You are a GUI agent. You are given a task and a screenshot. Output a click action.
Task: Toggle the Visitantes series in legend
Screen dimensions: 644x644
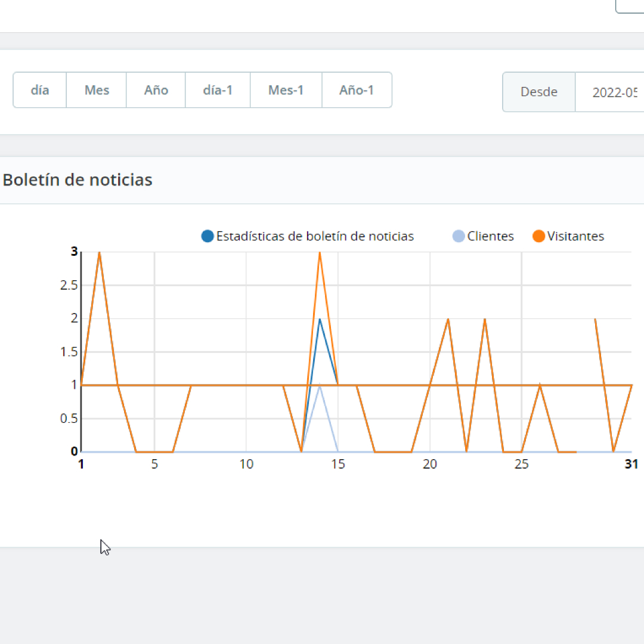(568, 236)
